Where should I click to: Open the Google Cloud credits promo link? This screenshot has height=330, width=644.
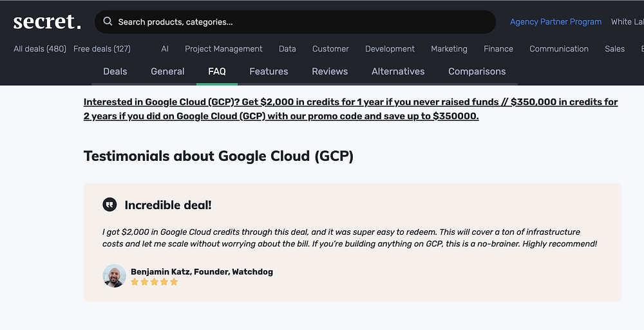click(350, 109)
